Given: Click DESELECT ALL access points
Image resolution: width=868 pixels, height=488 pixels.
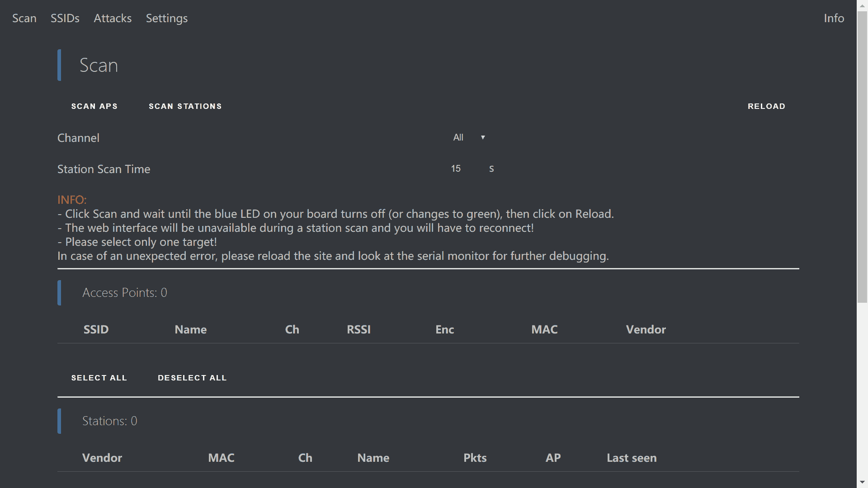Looking at the screenshot, I should click(x=192, y=378).
